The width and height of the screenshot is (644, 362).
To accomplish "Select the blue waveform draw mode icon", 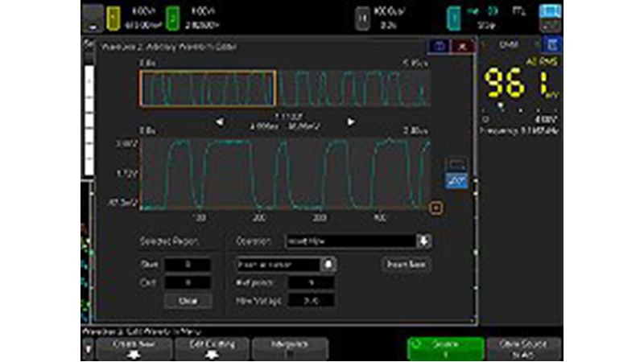I will 455,182.
